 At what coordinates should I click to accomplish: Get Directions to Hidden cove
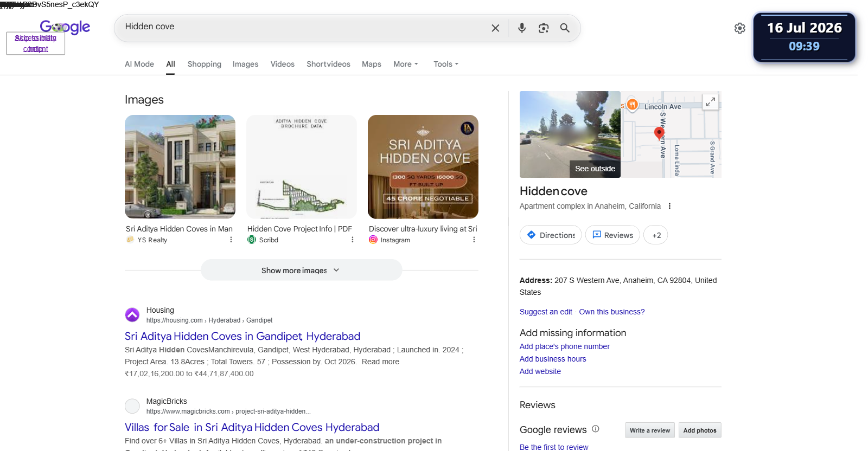551,235
